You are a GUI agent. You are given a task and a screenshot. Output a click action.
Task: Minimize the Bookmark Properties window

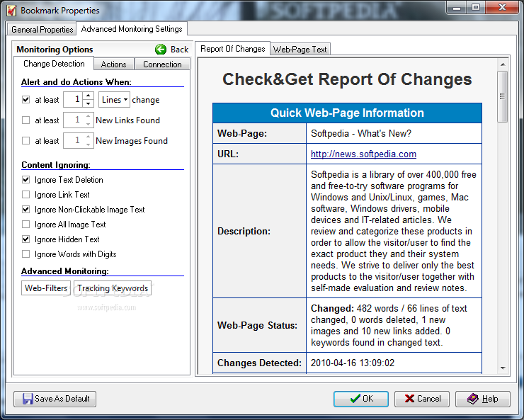(x=457, y=7)
